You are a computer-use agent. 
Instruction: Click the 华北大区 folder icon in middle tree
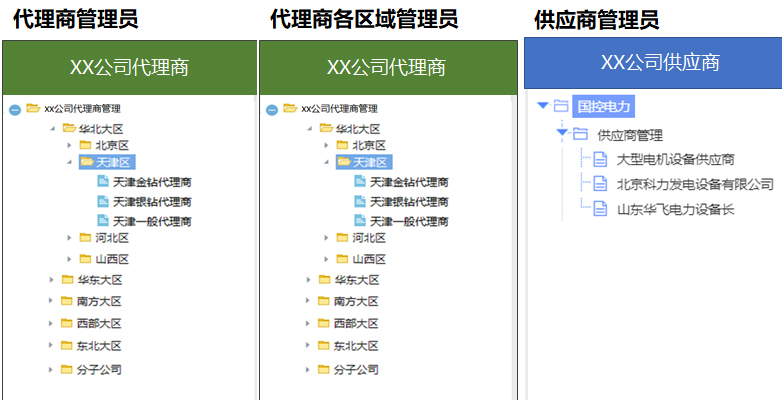click(x=326, y=129)
